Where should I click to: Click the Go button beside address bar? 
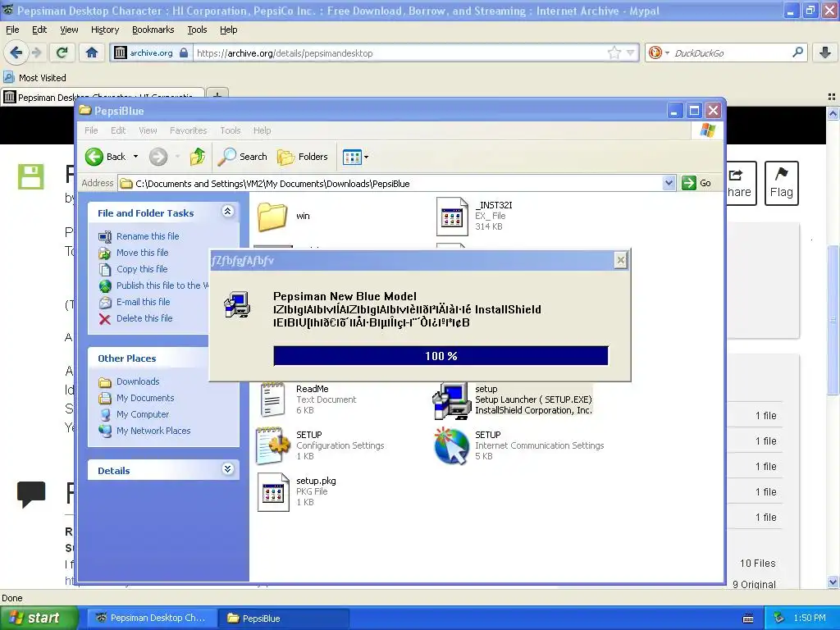click(x=697, y=183)
